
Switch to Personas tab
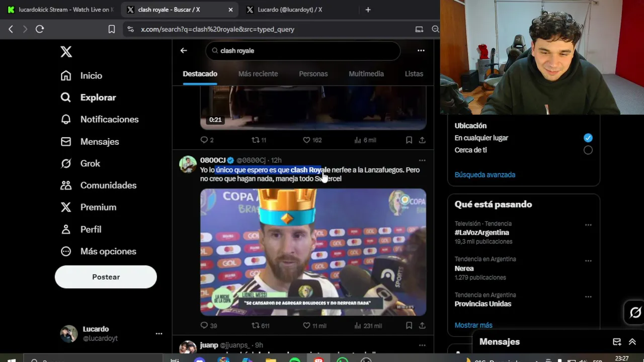coord(313,74)
